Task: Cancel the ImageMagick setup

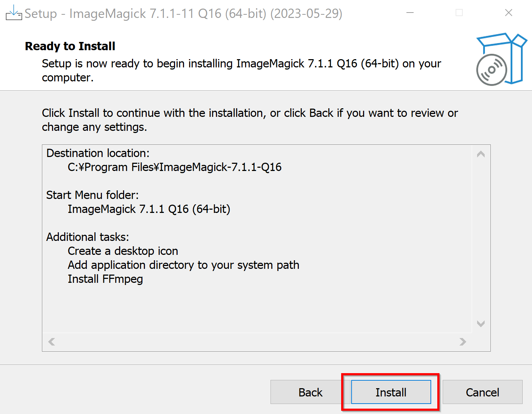Action: pyautogui.click(x=482, y=392)
